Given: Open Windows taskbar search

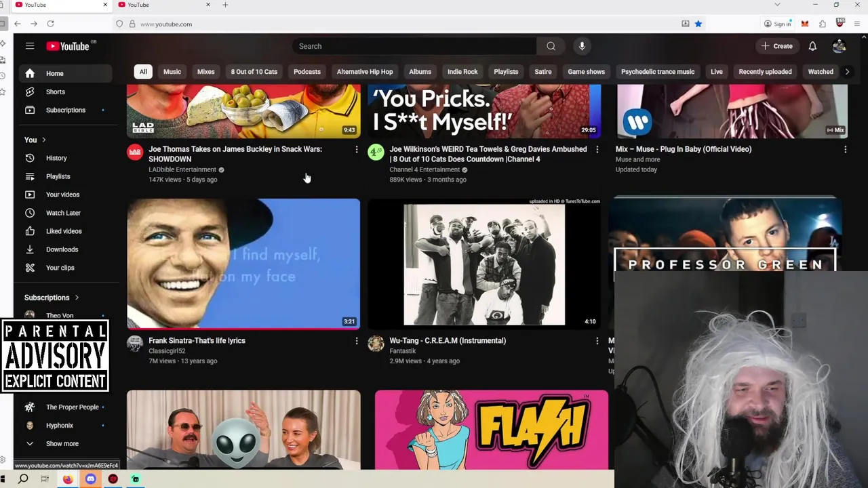Looking at the screenshot, I should click(23, 479).
